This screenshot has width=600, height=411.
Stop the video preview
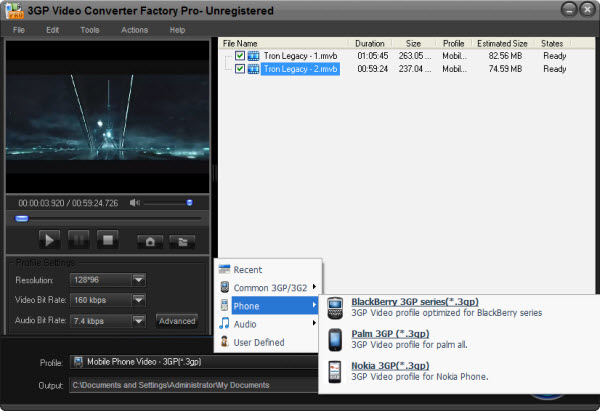tap(108, 240)
